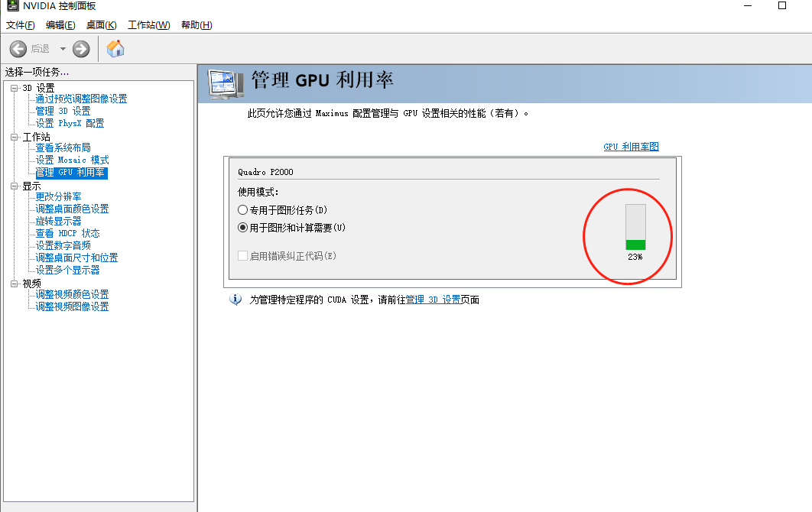Open the 编辑(E) menu
Screen dimensions: 812x512
(x=60, y=25)
